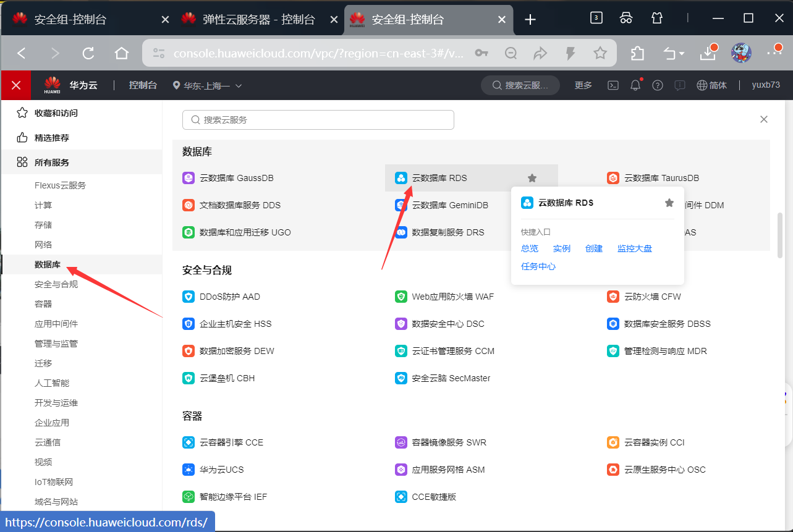The width and height of the screenshot is (793, 532).
Task: Open 企业主机安全 HSS icon
Action: tap(189, 324)
